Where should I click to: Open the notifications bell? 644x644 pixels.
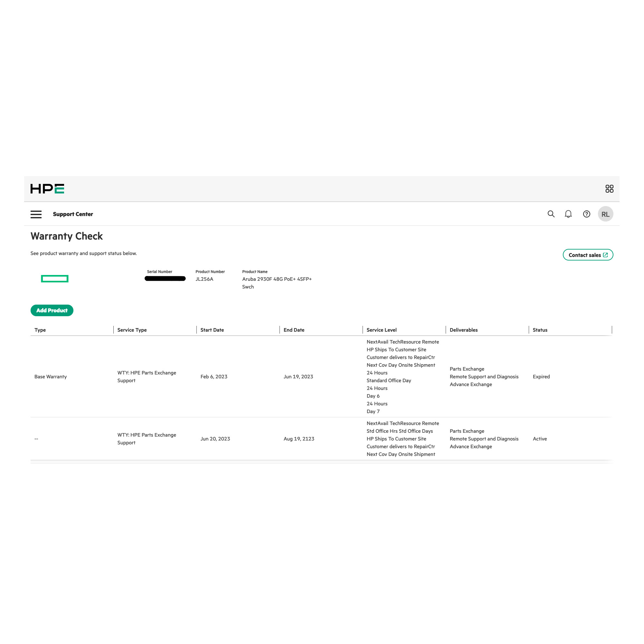pyautogui.click(x=568, y=214)
